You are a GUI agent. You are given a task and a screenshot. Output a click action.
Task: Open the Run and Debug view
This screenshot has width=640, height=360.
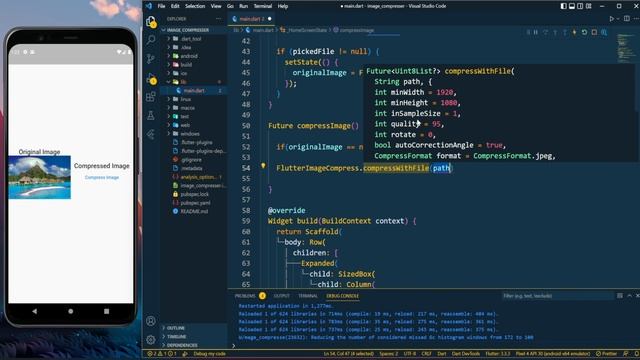click(x=151, y=78)
